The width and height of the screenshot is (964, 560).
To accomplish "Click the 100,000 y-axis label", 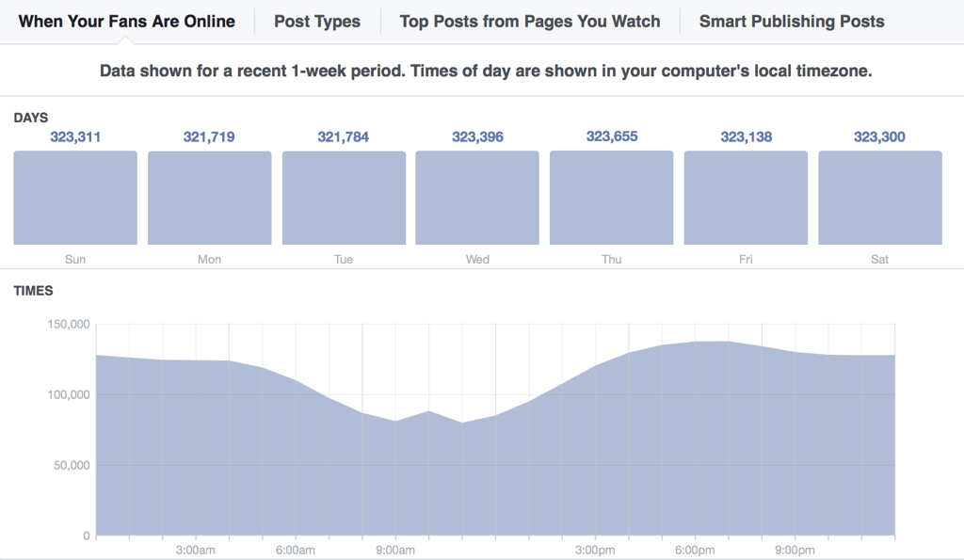I will point(68,394).
